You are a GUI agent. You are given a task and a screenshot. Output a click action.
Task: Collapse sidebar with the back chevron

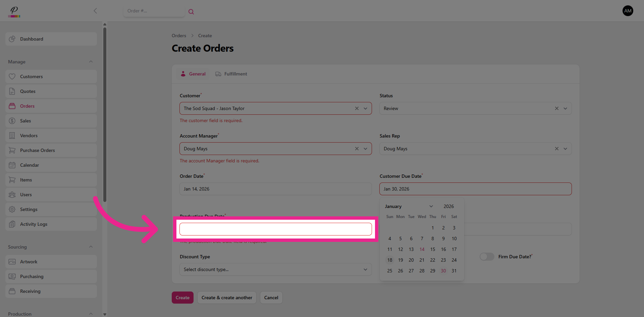(x=95, y=11)
